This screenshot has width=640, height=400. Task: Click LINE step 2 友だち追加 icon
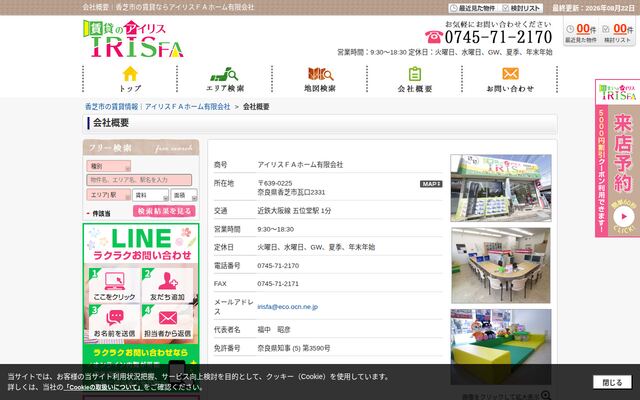(x=167, y=285)
